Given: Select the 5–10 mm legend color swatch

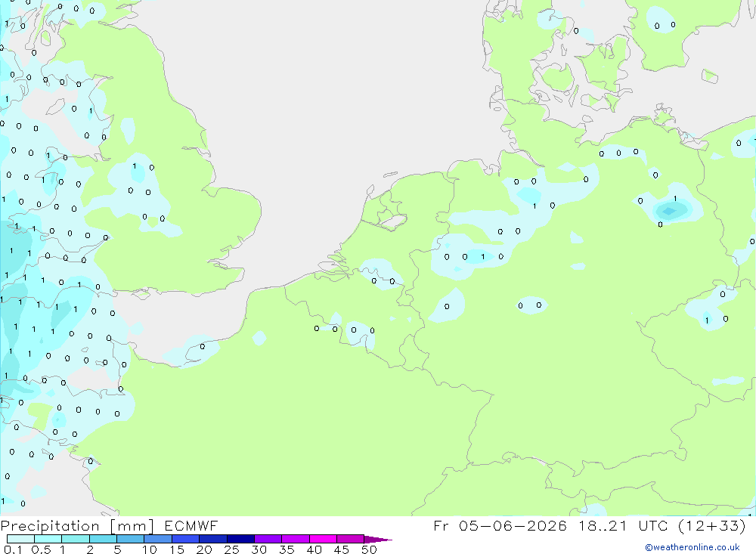Looking at the screenshot, I should pyautogui.click(x=131, y=539).
